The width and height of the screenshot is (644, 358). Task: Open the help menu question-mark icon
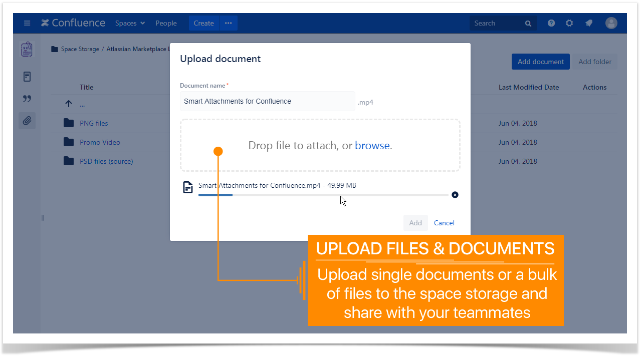coord(551,23)
